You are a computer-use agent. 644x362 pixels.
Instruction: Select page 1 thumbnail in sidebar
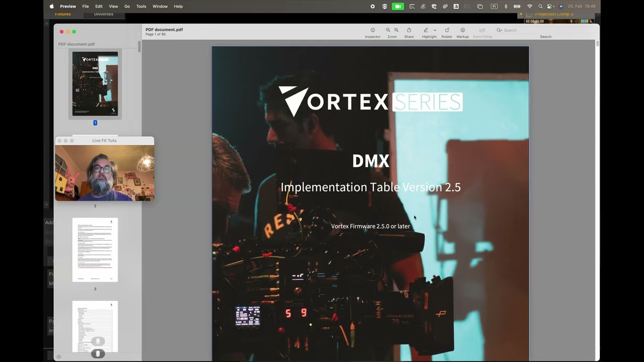pyautogui.click(x=95, y=83)
